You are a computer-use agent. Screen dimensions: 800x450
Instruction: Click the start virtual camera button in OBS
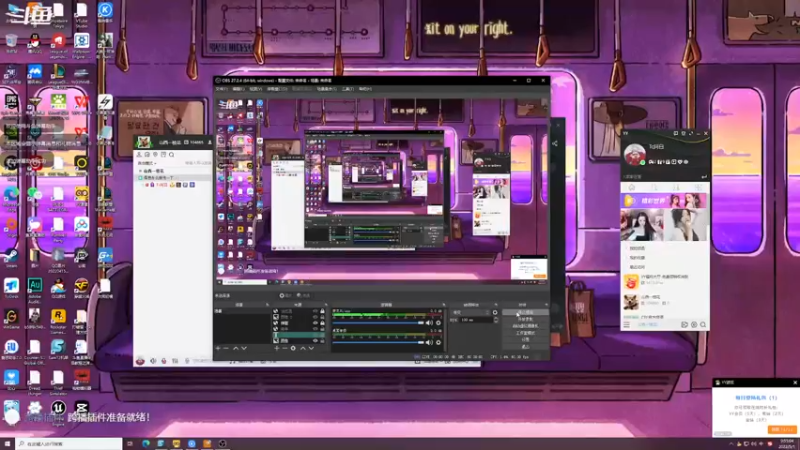point(525,326)
